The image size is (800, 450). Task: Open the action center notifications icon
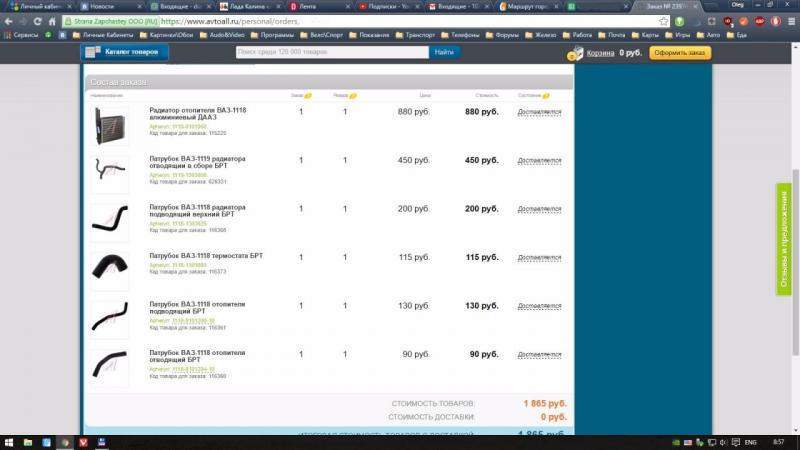coord(736,442)
